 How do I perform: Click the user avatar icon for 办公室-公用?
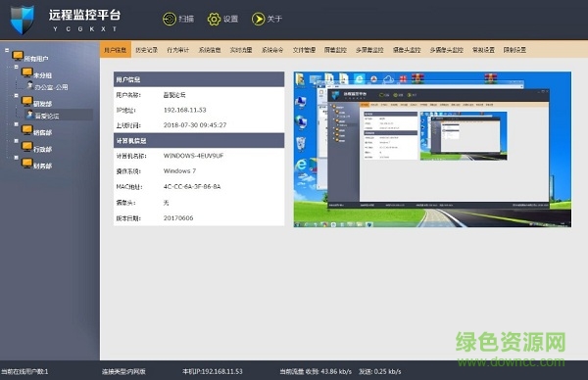30,85
